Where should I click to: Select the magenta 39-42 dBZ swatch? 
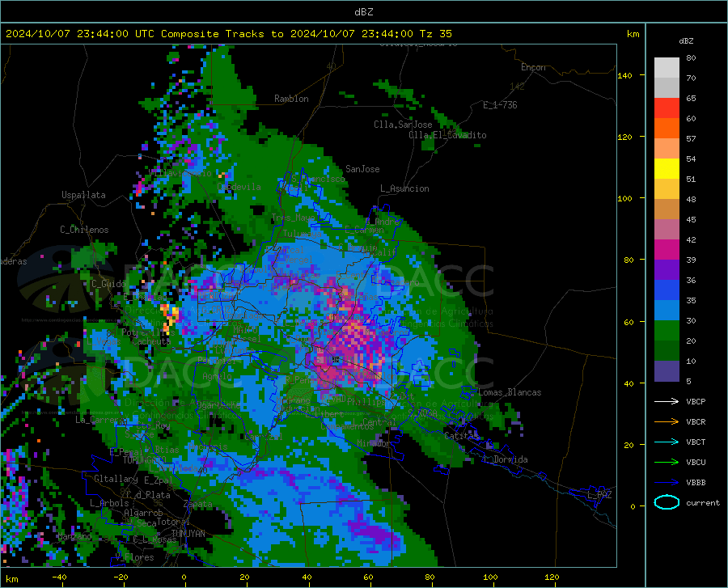click(667, 250)
